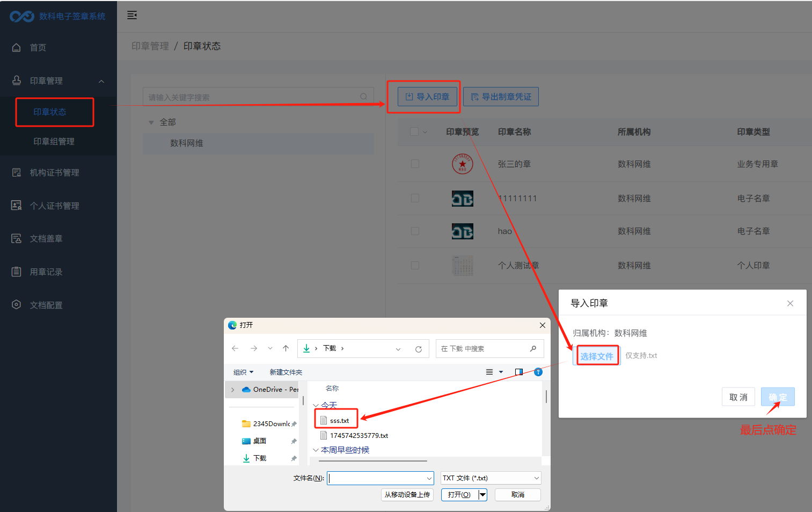
Task: Click the up-one-level arrow in 打开 dialog
Action: (x=286, y=348)
